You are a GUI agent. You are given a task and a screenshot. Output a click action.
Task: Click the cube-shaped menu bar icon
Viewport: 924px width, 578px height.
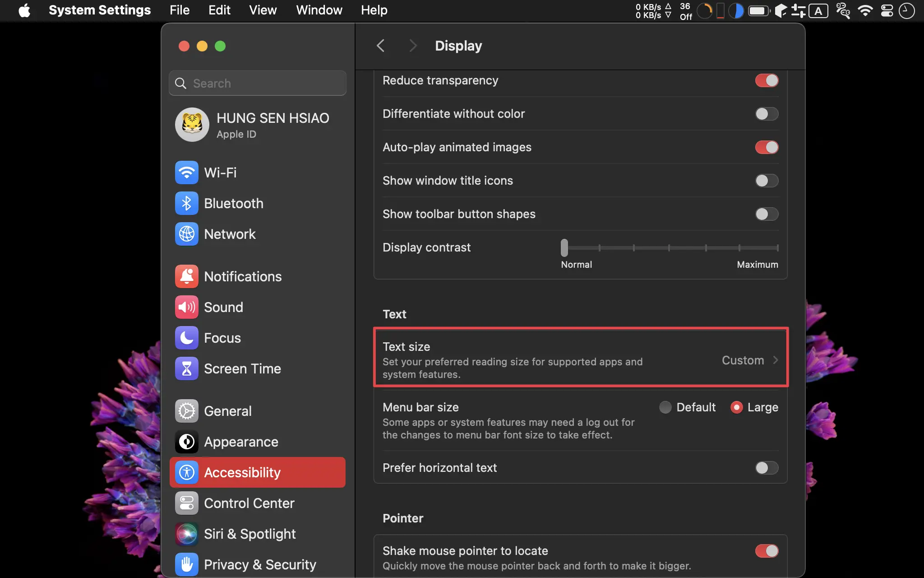(781, 10)
